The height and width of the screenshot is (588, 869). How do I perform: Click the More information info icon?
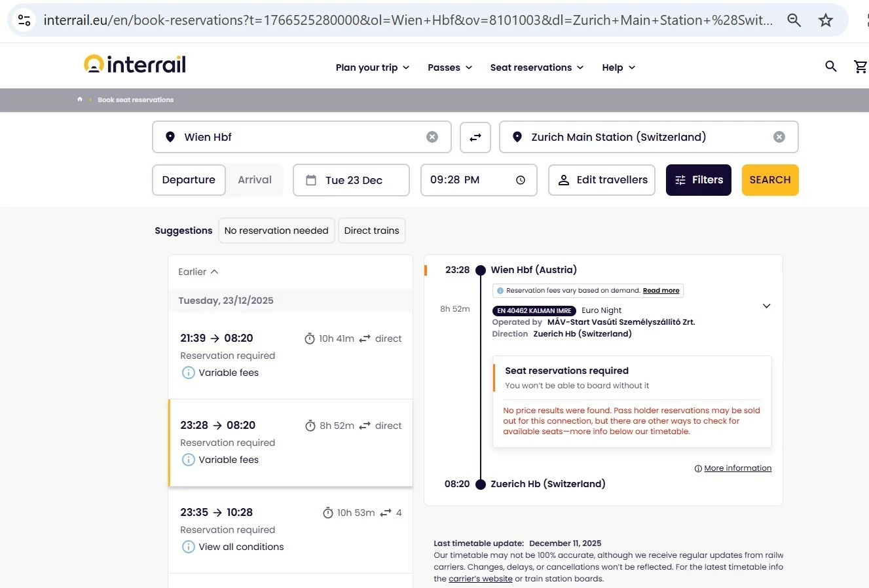(x=698, y=468)
